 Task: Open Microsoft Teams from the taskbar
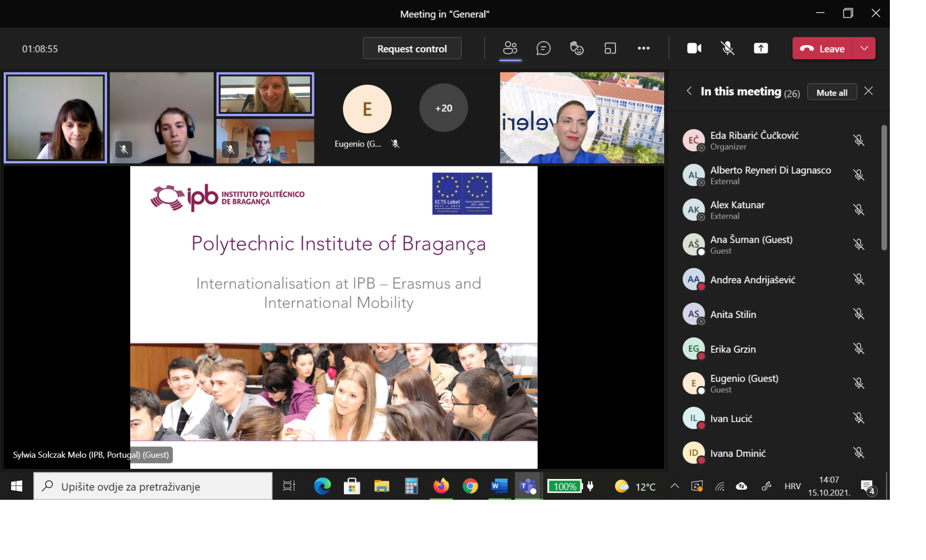pos(528,486)
